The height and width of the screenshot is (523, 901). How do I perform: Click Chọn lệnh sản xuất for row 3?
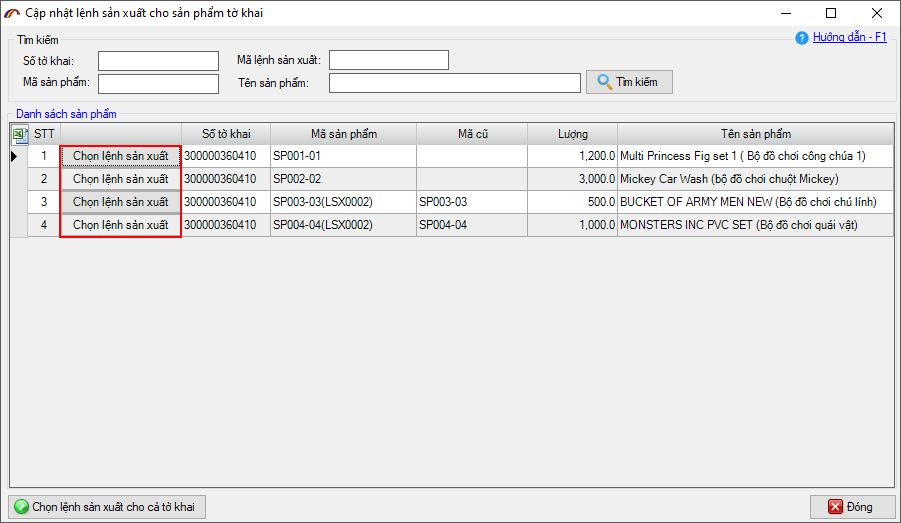click(121, 202)
